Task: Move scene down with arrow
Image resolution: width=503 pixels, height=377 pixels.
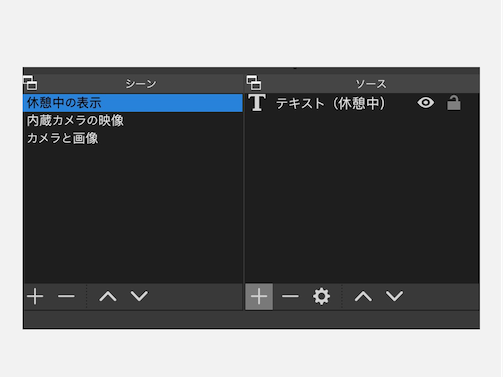Action: pos(139,296)
